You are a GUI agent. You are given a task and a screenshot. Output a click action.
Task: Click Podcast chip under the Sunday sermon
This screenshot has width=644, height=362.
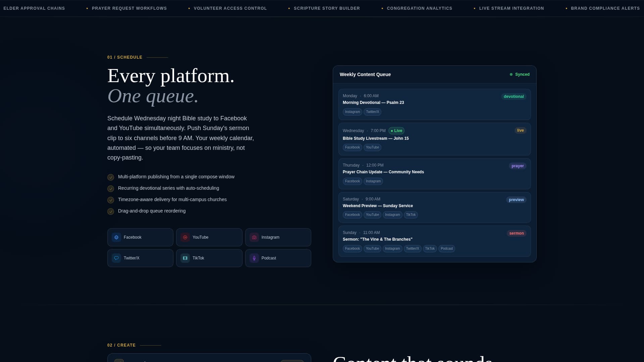(447, 249)
